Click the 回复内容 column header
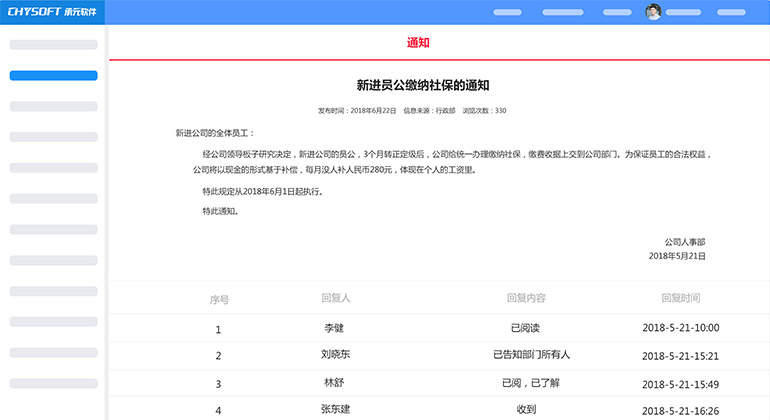770x420 pixels. pyautogui.click(x=526, y=298)
